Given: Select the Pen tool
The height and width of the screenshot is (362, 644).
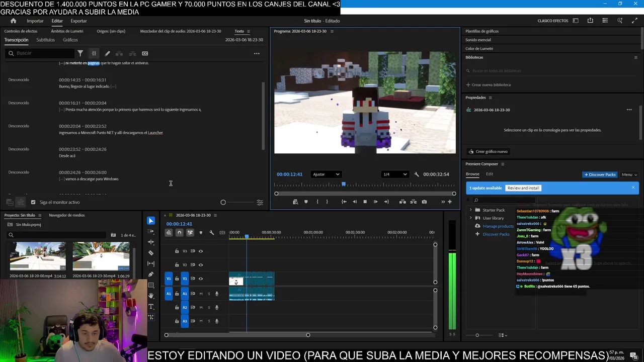Looking at the screenshot, I should [151, 275].
